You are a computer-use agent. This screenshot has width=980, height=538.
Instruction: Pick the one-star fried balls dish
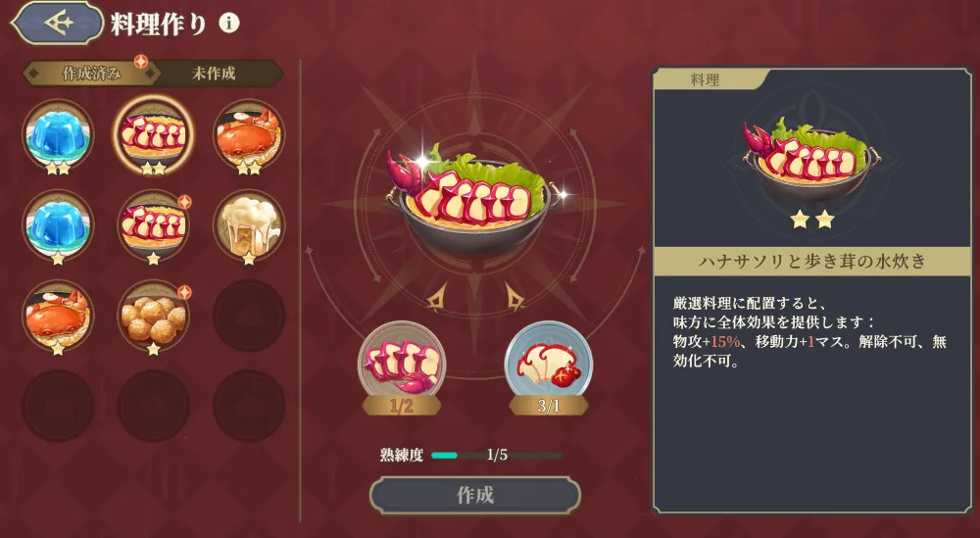click(153, 317)
